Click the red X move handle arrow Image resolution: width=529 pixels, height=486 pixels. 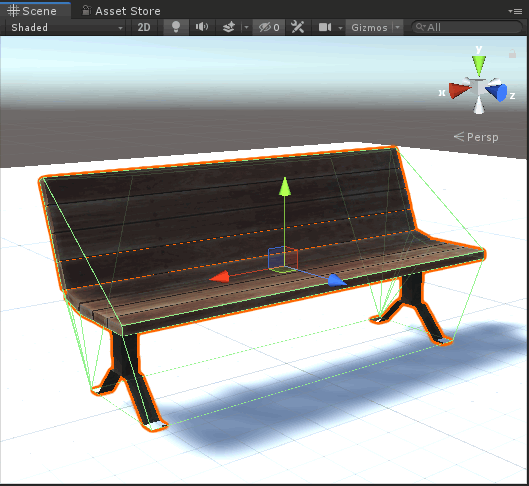pyautogui.click(x=219, y=277)
